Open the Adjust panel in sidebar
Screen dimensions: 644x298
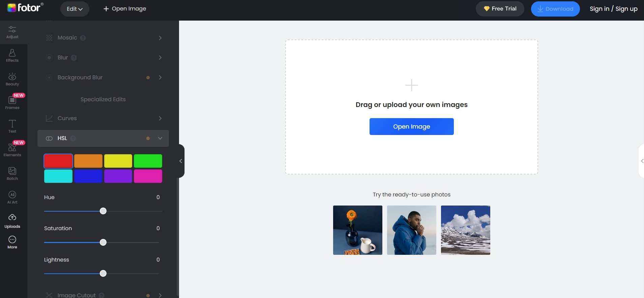[x=12, y=32]
